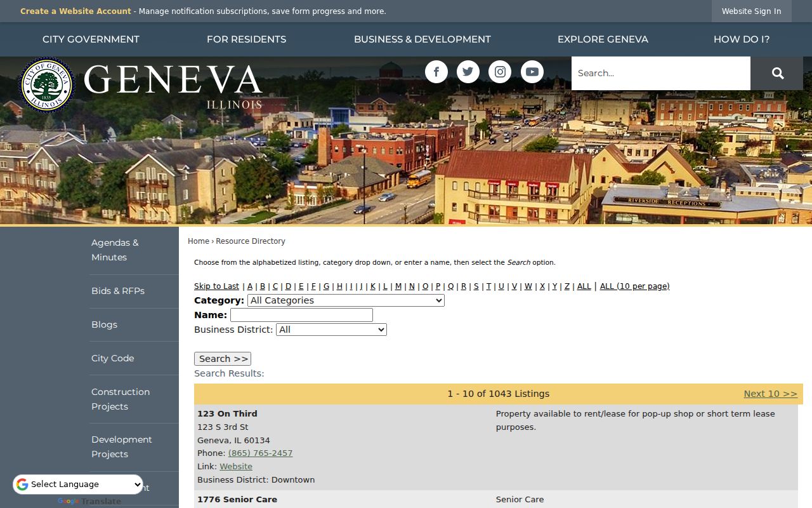Open Geneva's Facebook page icon
The image size is (812, 508).
[x=436, y=72]
